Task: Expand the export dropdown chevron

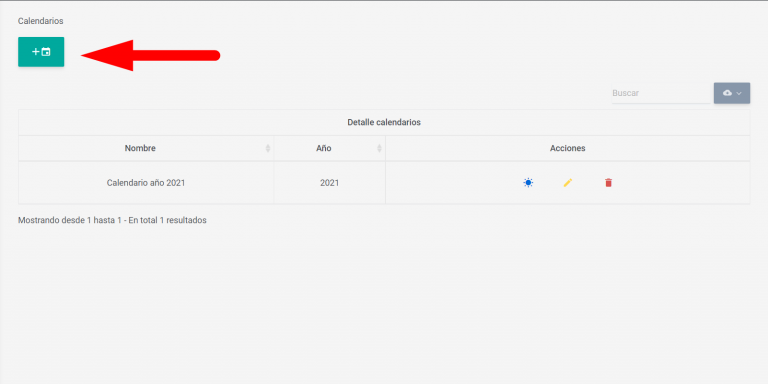Action: click(x=739, y=93)
